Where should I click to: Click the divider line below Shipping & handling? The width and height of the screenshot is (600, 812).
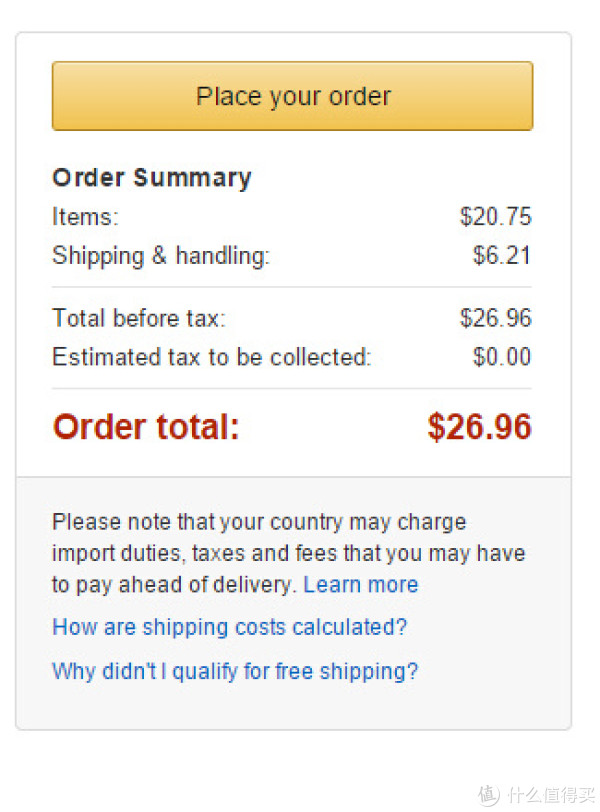292,287
